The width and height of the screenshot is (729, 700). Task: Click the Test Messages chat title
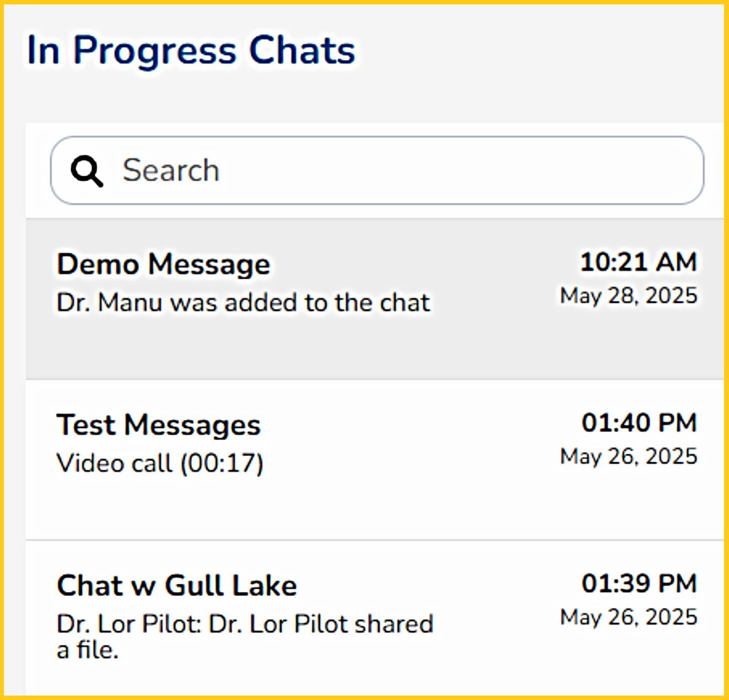tap(159, 425)
